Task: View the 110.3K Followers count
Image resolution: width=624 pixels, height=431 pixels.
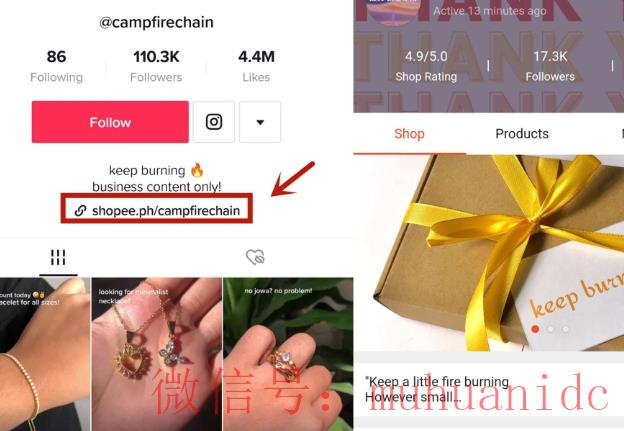Action: pyautogui.click(x=156, y=66)
